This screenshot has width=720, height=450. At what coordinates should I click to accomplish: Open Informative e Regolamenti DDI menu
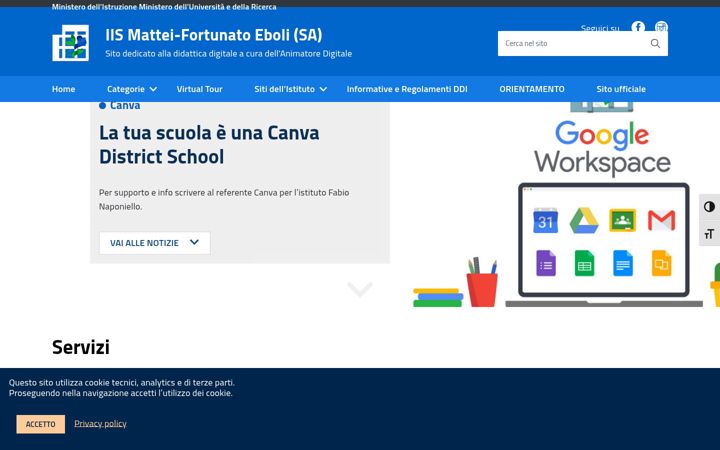(407, 89)
